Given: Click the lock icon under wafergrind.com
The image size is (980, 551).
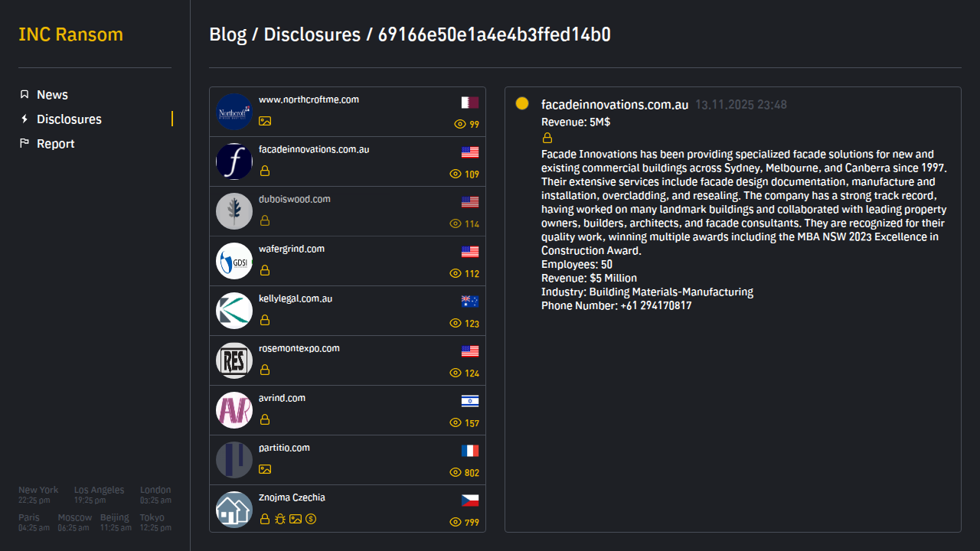Looking at the screenshot, I should click(265, 270).
